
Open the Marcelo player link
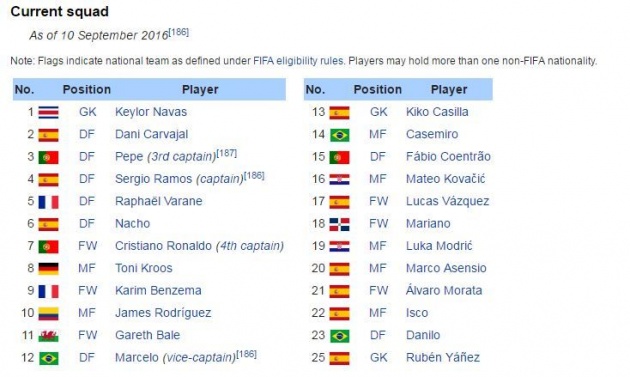[137, 357]
